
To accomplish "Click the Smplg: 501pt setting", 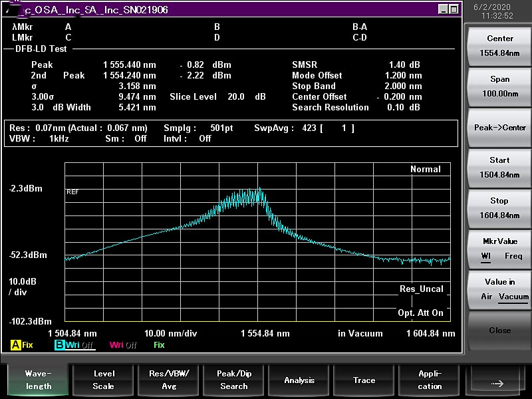I will click(198, 128).
